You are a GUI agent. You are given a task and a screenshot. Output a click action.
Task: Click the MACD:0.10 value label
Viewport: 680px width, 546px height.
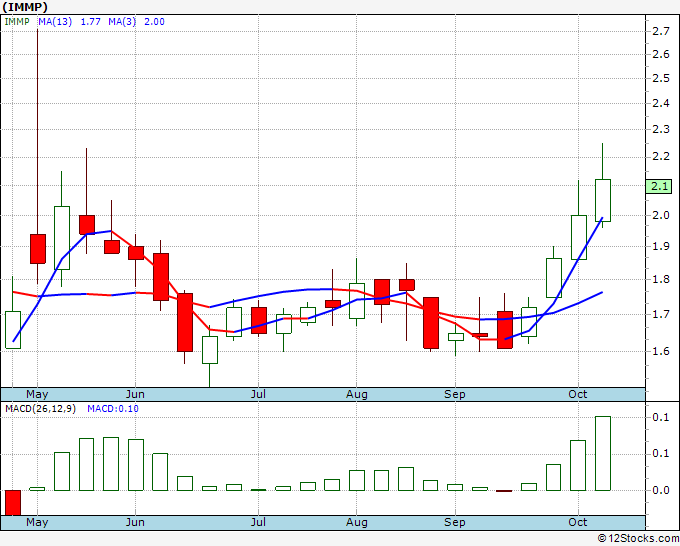(113, 409)
